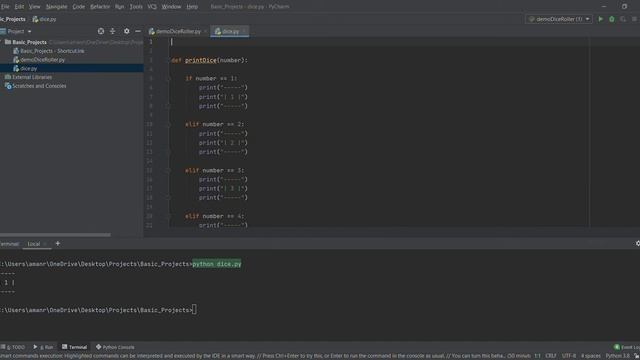The width and height of the screenshot is (640, 360).
Task: Open the File menu
Action: [x=5, y=7]
